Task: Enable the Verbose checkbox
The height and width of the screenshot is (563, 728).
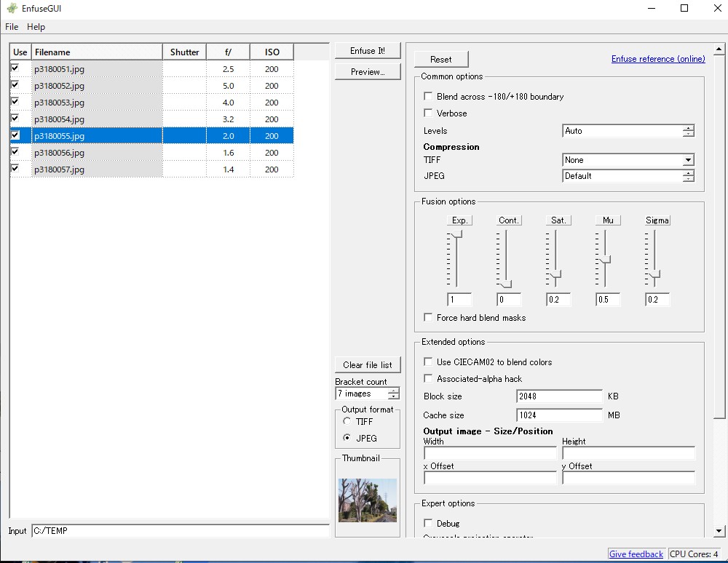Action: coord(428,113)
